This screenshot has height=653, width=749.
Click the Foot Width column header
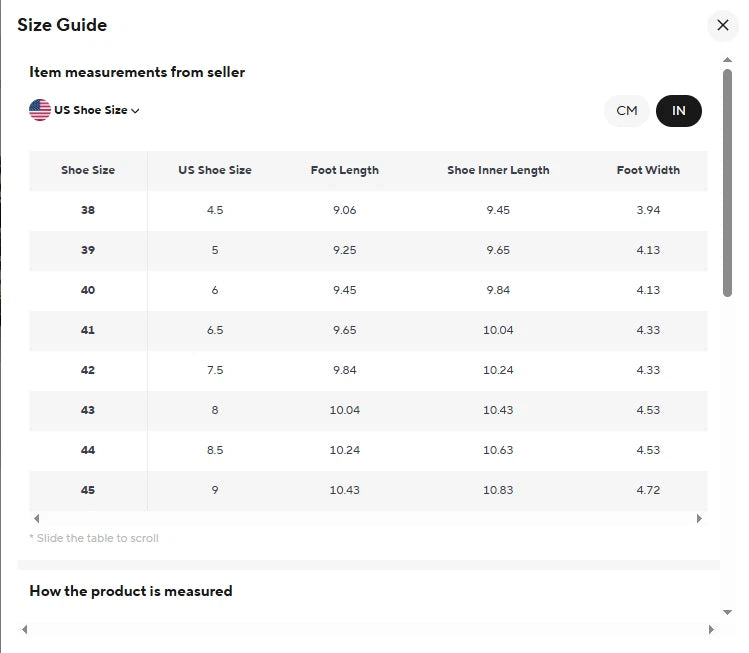648,170
